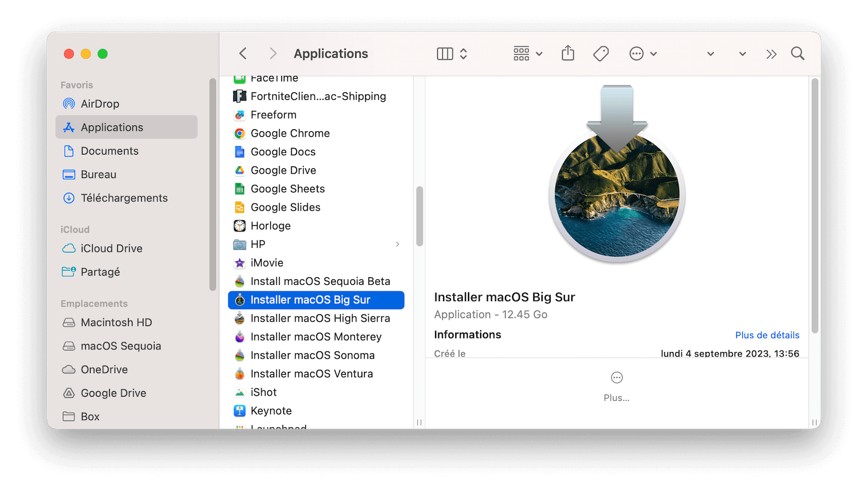This screenshot has height=491, width=868.
Task: Open OneDrive in the sidebar
Action: tap(126, 369)
